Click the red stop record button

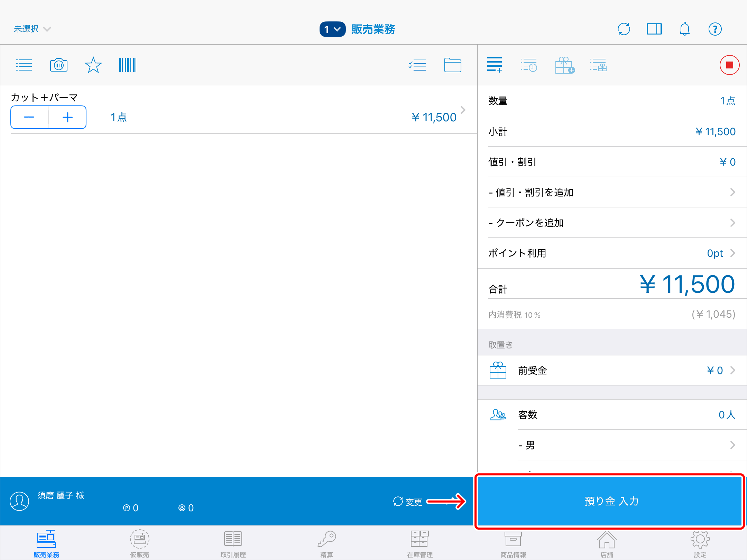(729, 65)
